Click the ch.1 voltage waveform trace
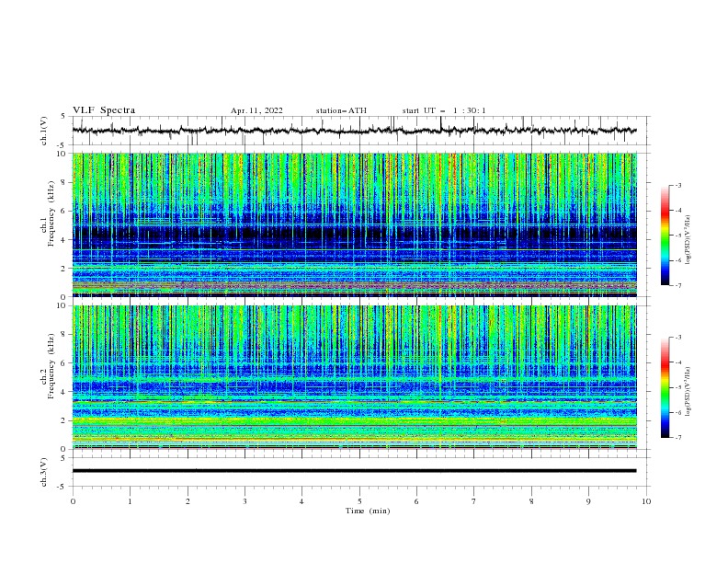728x563 pixels. 355,131
